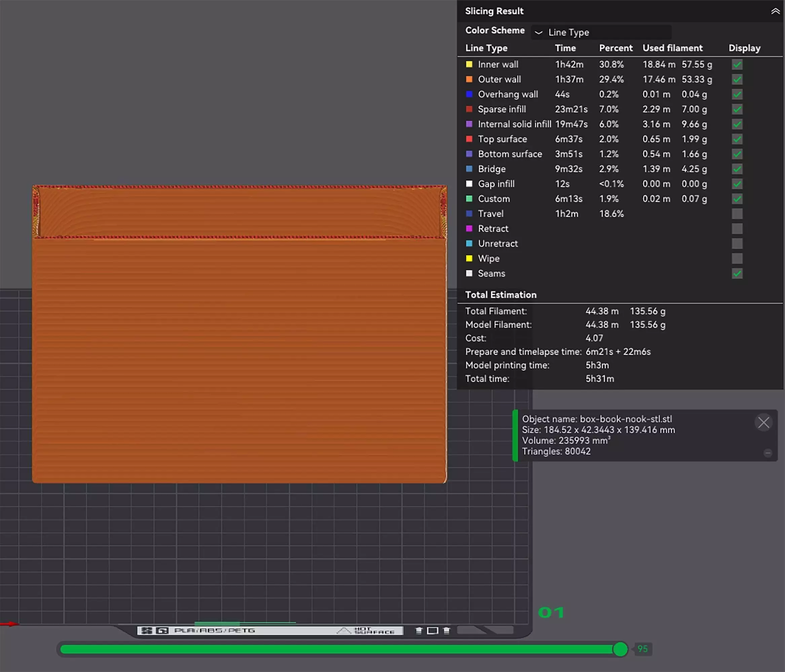
Task: Collapse the Slicing Result panel
Action: 775,11
